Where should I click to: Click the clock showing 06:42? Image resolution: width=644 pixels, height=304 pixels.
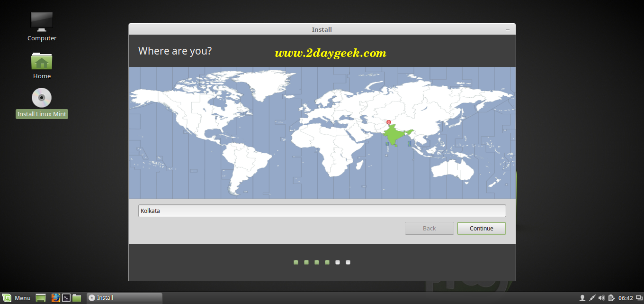[626, 298]
